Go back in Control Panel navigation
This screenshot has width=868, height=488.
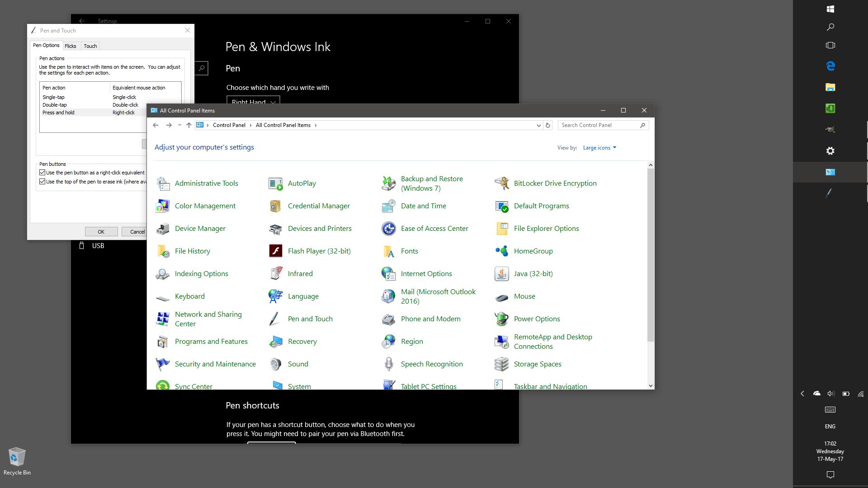coord(156,125)
